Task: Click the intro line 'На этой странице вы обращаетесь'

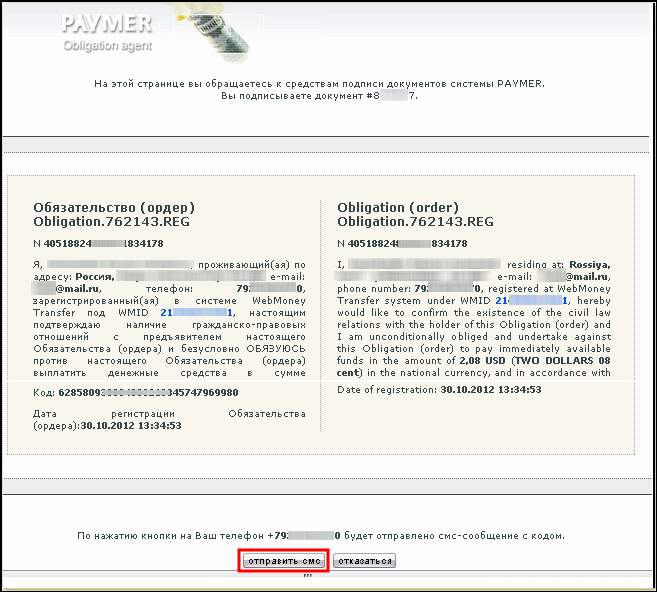Action: click(x=319, y=84)
